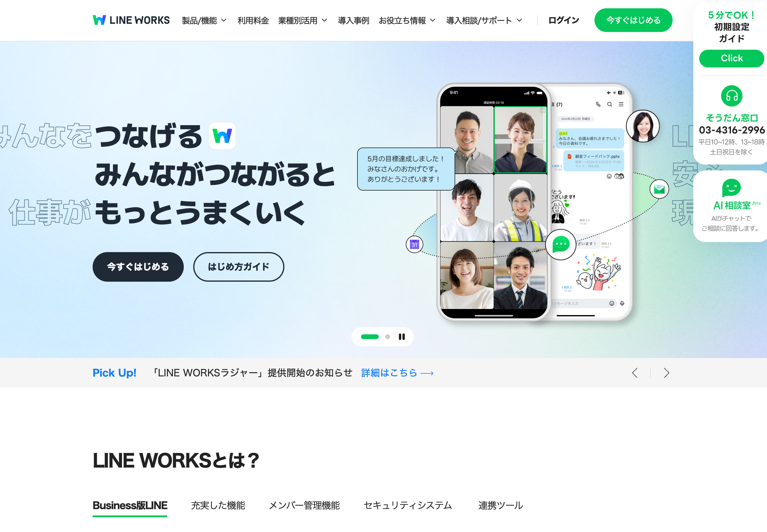
Task: Click the green Click guide button
Action: click(731, 58)
